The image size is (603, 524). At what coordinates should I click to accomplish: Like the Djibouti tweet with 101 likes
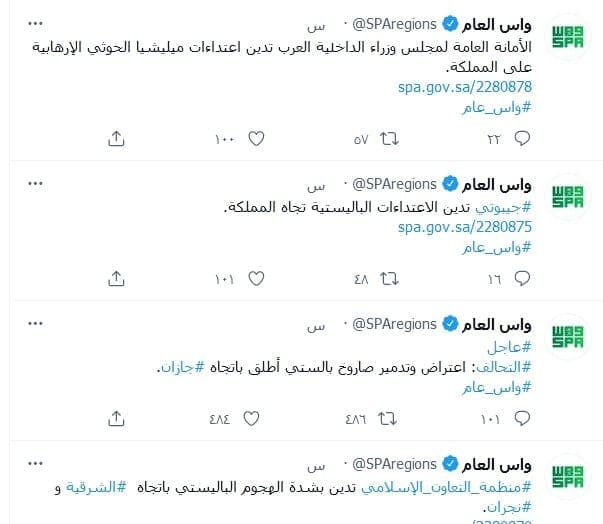click(256, 278)
